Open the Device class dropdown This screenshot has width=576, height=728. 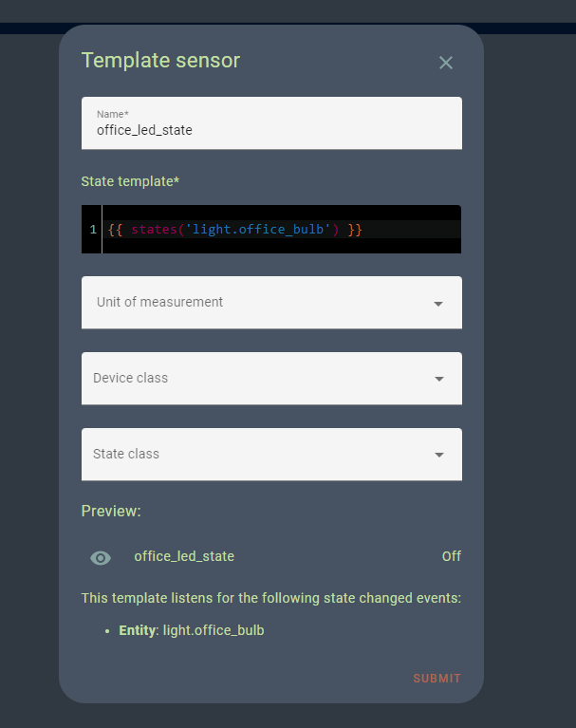[x=271, y=379]
